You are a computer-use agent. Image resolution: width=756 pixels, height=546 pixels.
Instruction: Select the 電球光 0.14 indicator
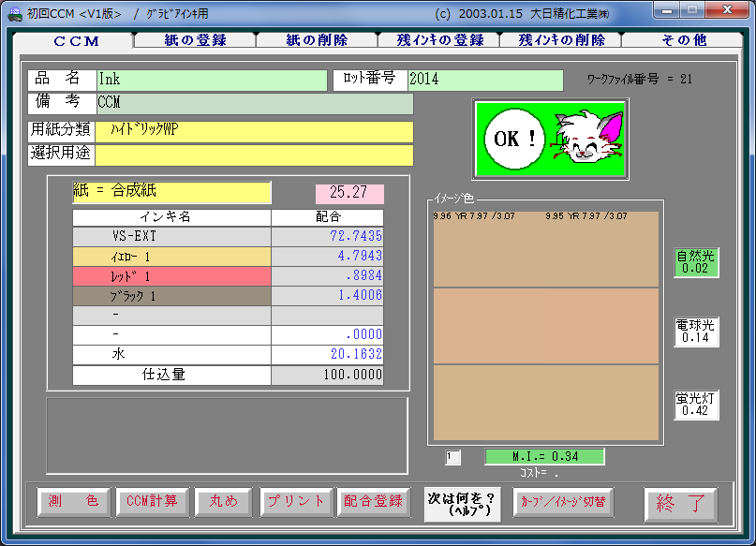click(696, 332)
